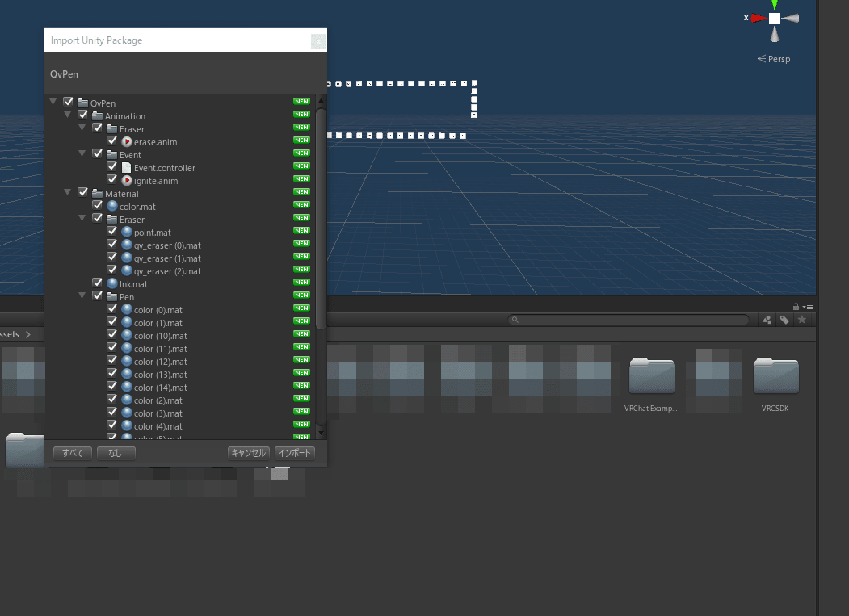Viewport: 849px width, 616px height.
Task: Click the favorites star icon
Action: click(x=802, y=321)
